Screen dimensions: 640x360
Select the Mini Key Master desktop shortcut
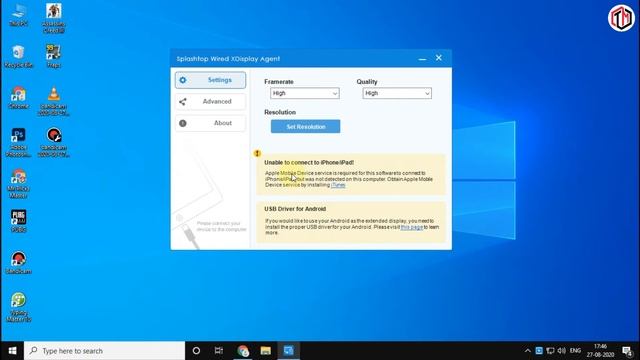18,184
